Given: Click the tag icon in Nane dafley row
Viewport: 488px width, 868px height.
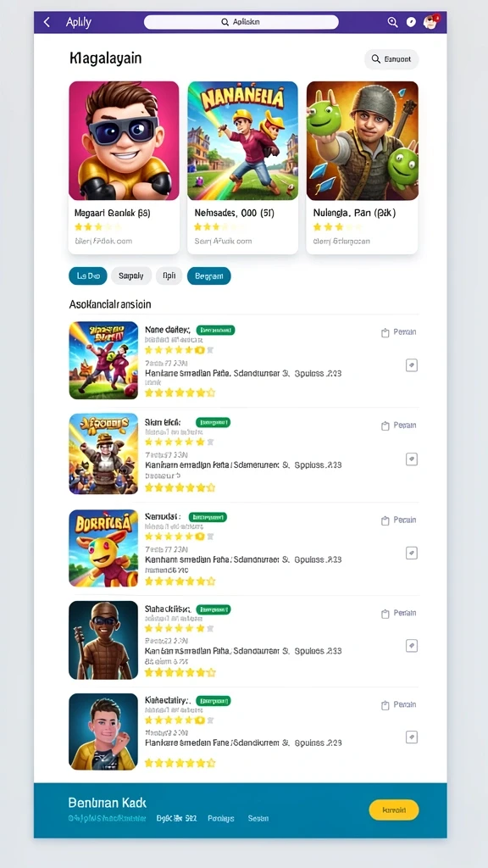Looking at the screenshot, I should (412, 365).
